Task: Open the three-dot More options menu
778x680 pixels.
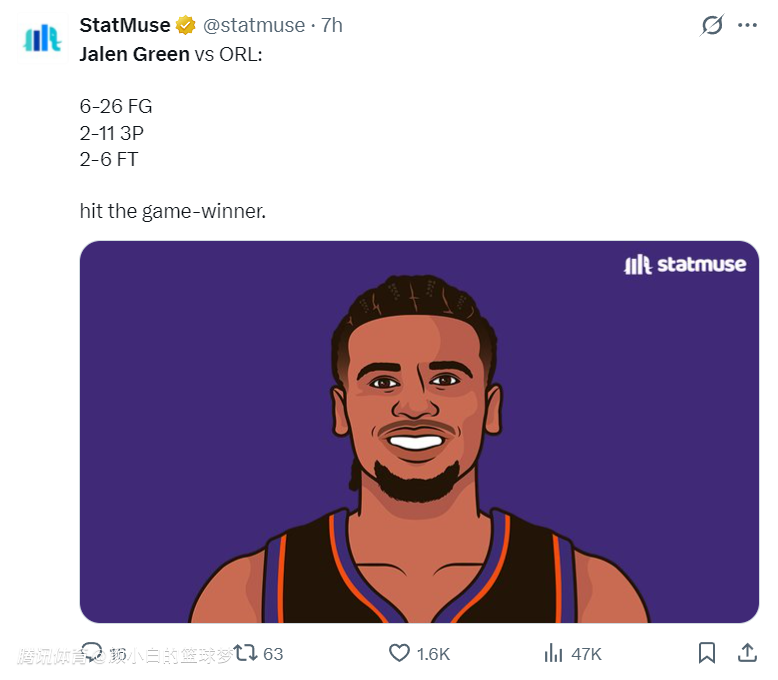Action: point(748,26)
